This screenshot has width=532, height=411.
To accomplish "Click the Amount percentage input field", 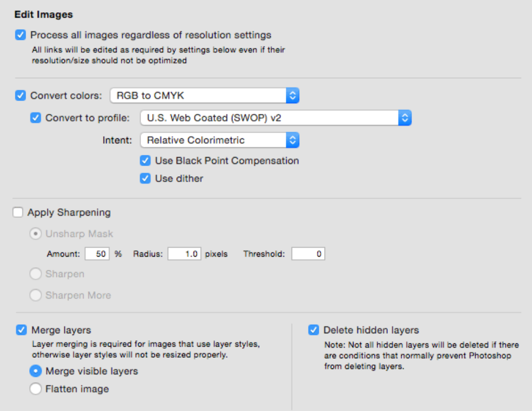I will (x=97, y=254).
